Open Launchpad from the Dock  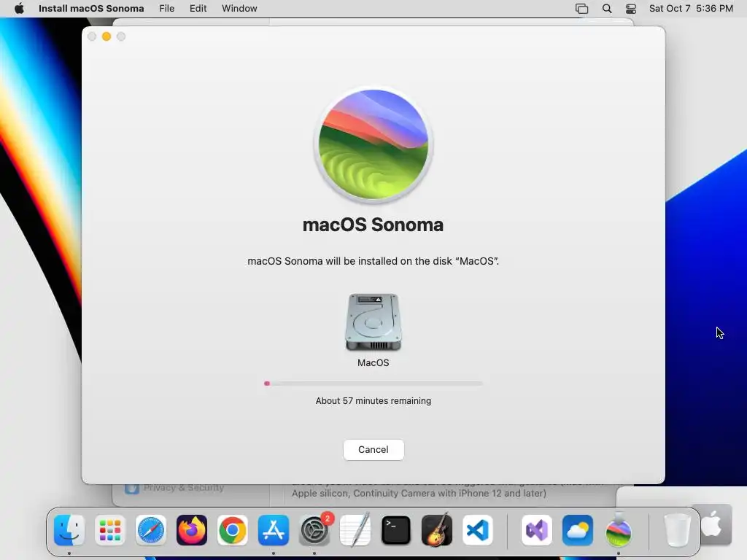(x=110, y=530)
